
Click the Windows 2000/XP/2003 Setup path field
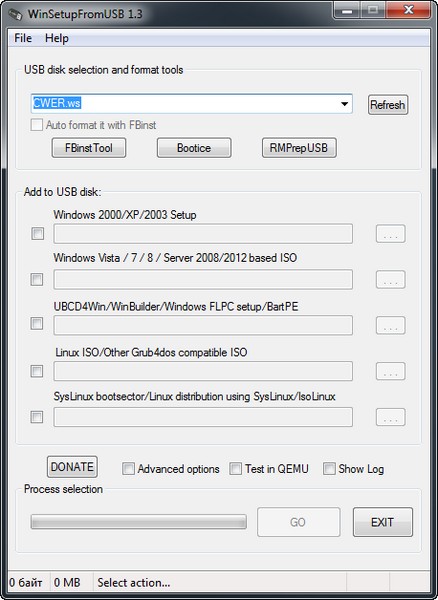[203, 234]
